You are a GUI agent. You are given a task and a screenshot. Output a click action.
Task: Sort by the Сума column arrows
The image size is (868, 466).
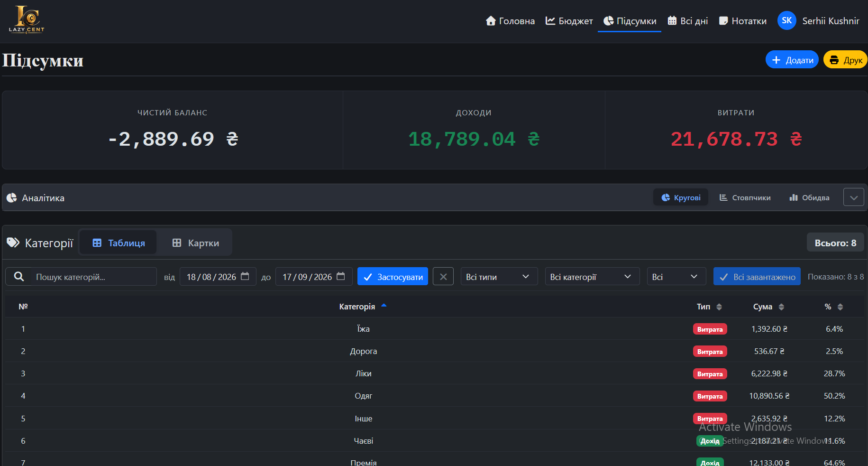pos(781,307)
